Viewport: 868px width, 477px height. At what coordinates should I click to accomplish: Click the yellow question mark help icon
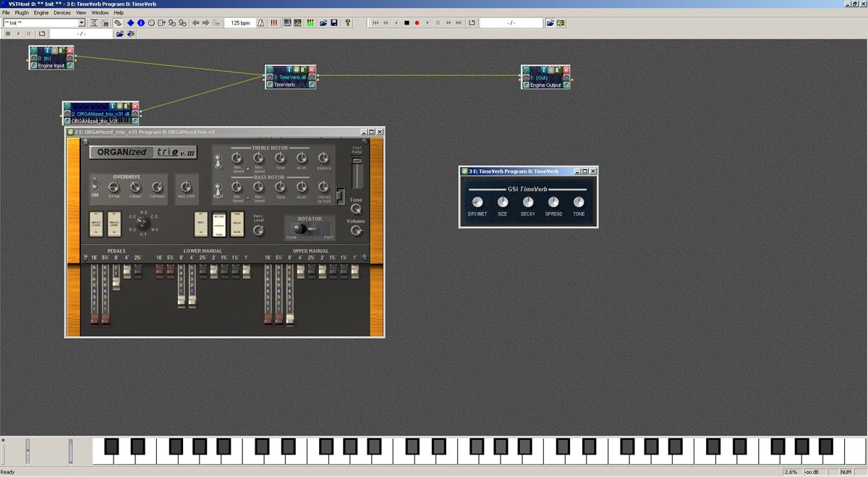[x=347, y=23]
